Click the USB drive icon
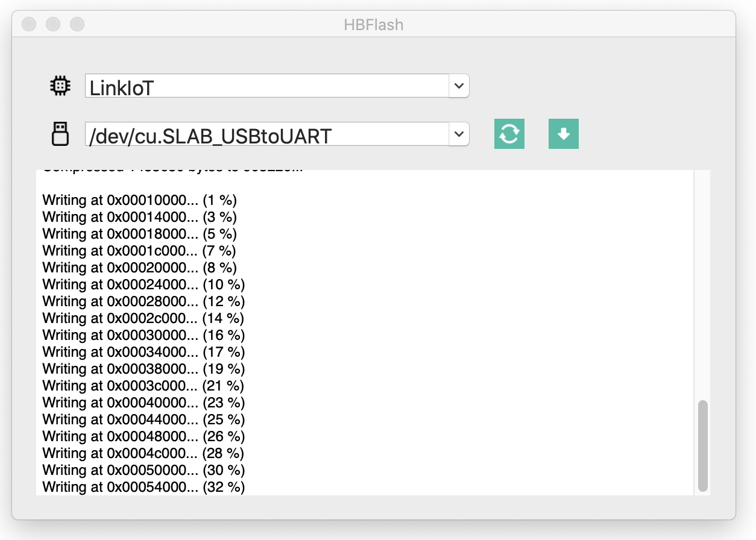Screen dimensions: 756x540 60,134
